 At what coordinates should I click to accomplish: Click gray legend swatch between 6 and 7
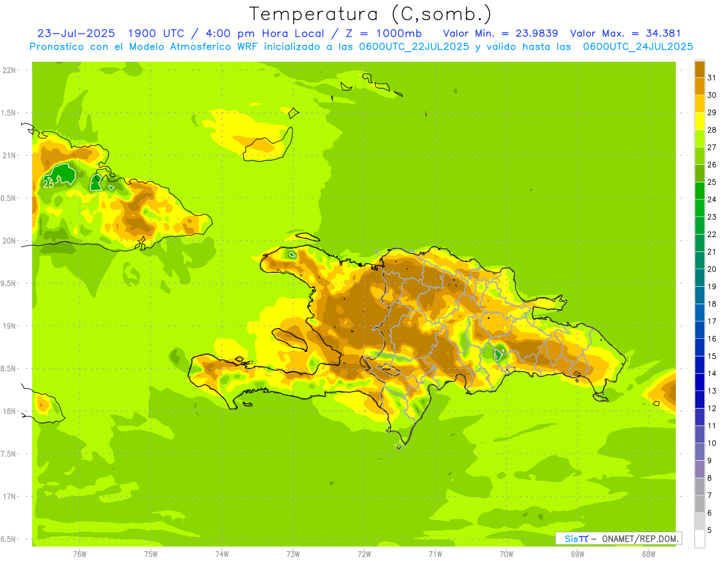[699, 504]
